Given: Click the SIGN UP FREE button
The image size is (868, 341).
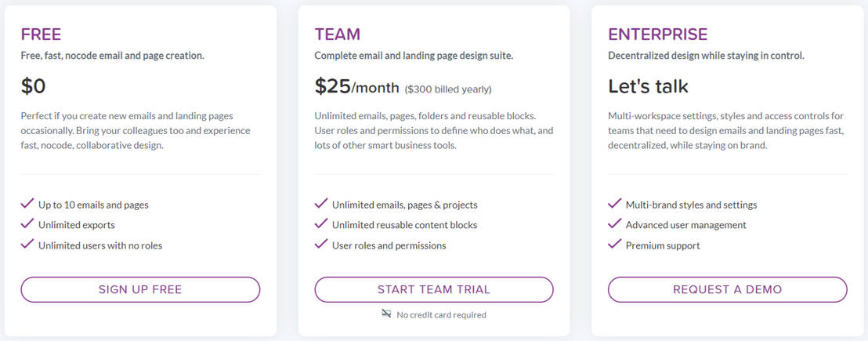Looking at the screenshot, I should pos(140,289).
